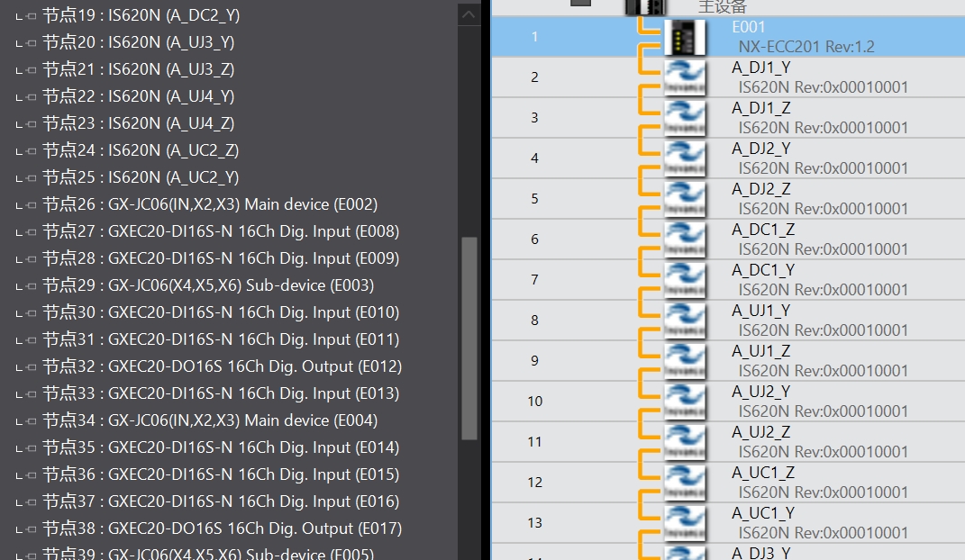Click node icon beside 节点22 A_UJ4_Y
The image size is (965, 560).
coord(31,98)
